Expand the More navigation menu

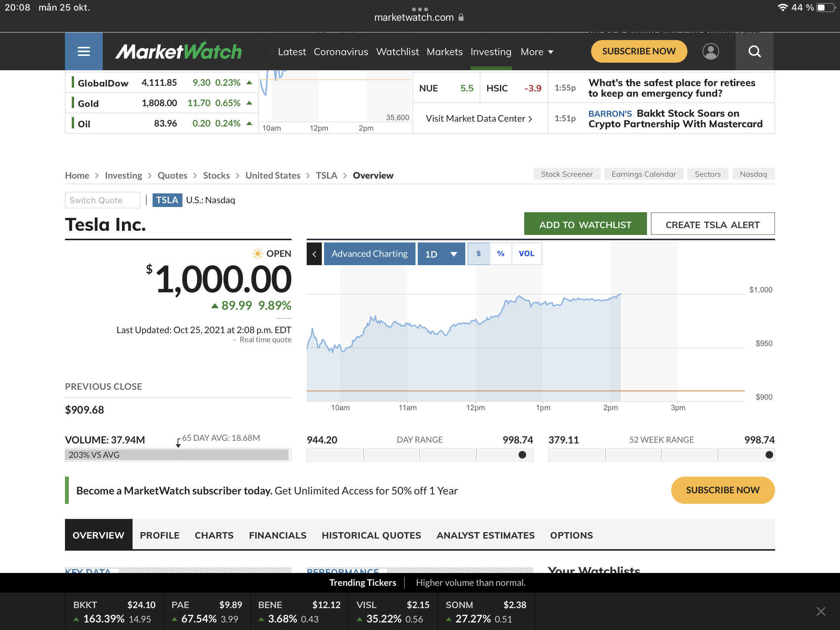click(x=537, y=52)
